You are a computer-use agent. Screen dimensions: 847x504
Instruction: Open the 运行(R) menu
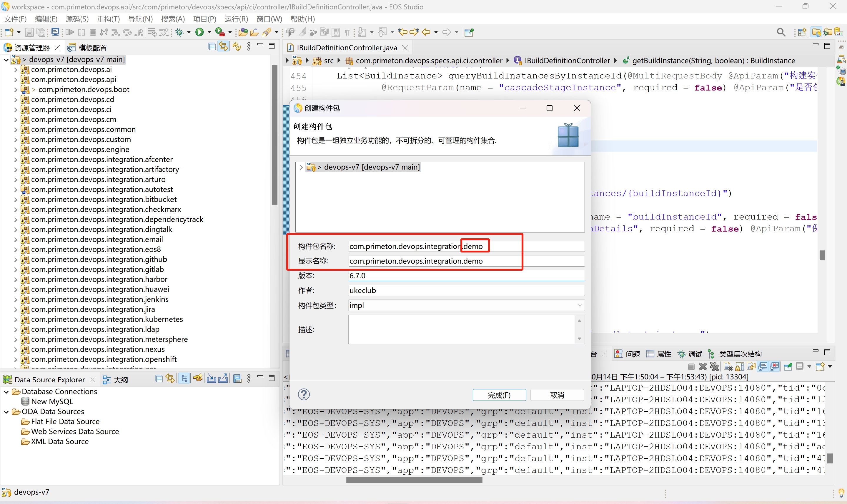tap(236, 19)
